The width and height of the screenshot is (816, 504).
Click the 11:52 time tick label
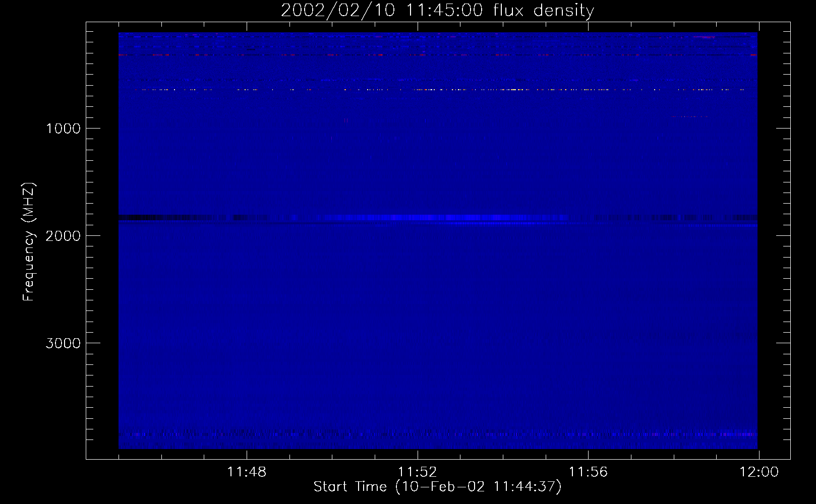click(x=417, y=472)
